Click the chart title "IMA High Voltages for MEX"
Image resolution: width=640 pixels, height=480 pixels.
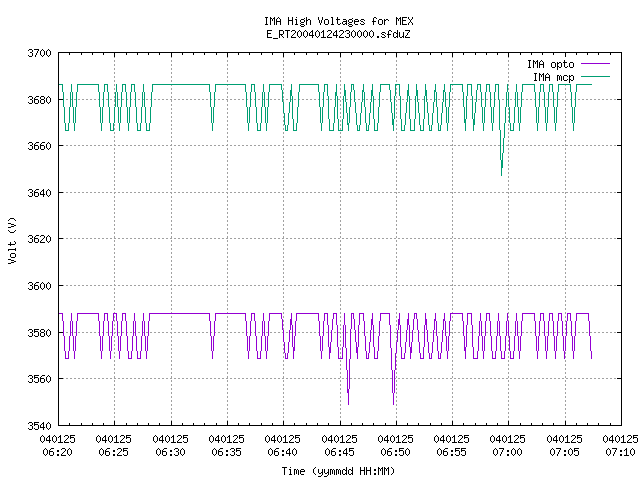tap(338, 21)
